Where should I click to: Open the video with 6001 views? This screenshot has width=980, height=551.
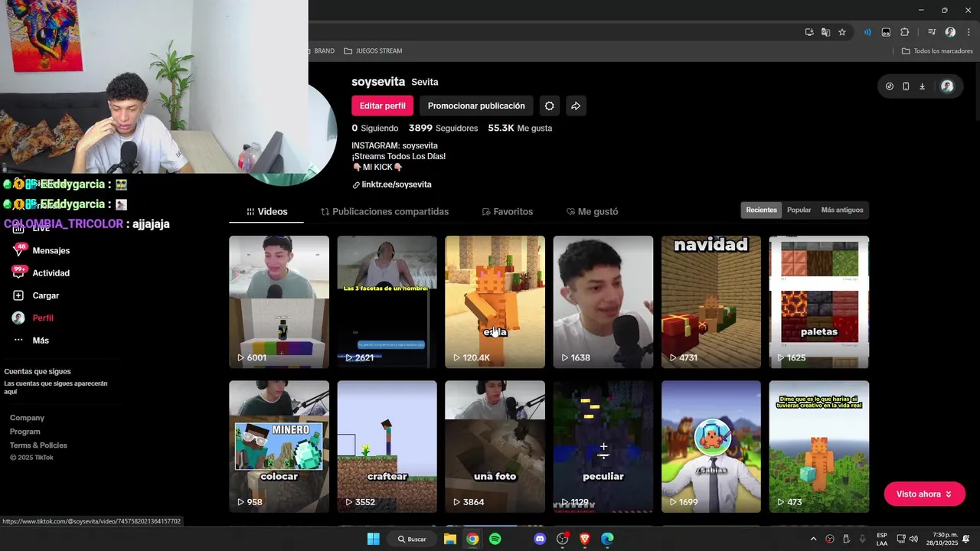click(x=279, y=302)
